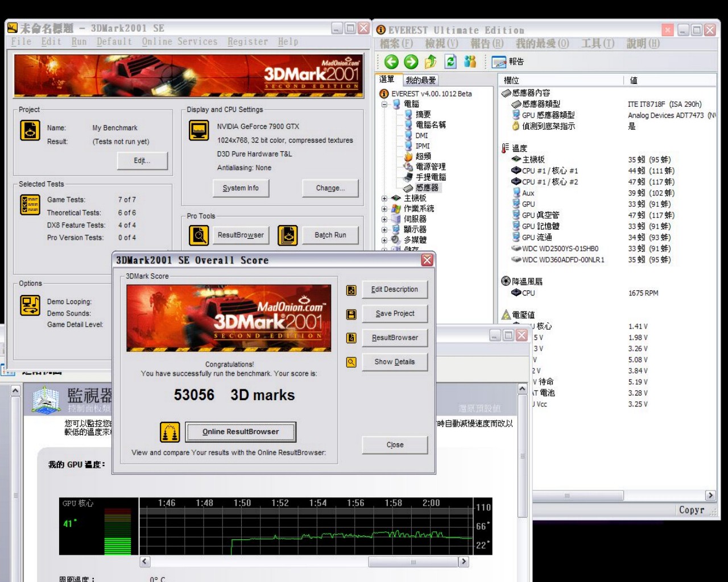The width and height of the screenshot is (728, 582).
Task: Open the 報告 report toolbar button in EVEREST
Action: [x=508, y=62]
